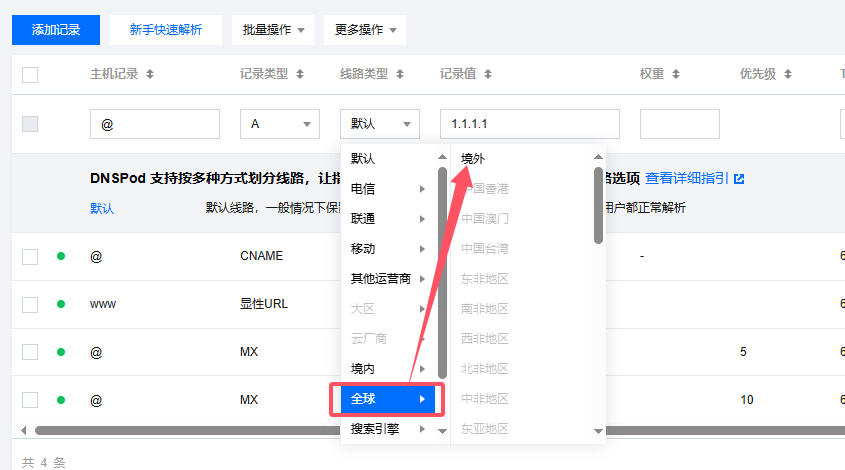845x470 pixels.
Task: Click the 记录值 input field with 1.1.1.1
Action: point(529,124)
